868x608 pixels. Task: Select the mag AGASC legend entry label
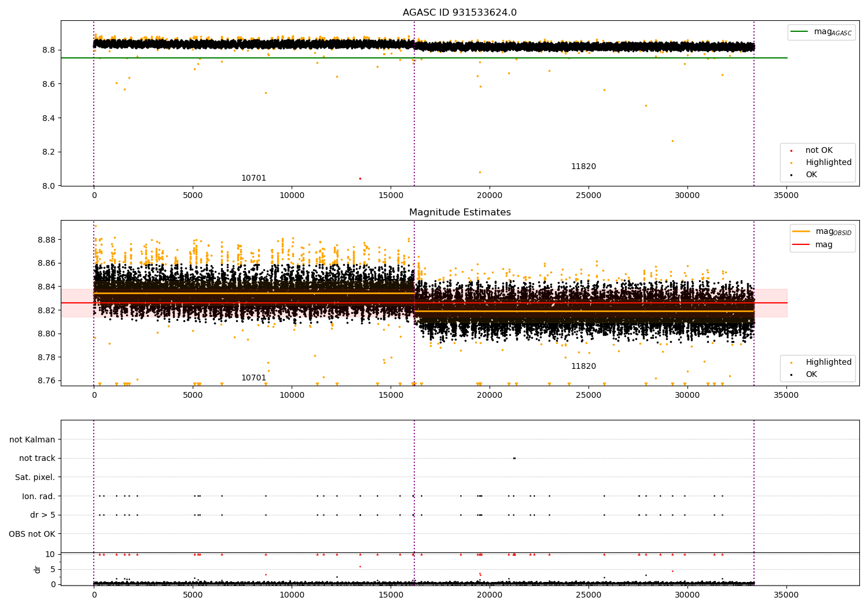tap(833, 32)
